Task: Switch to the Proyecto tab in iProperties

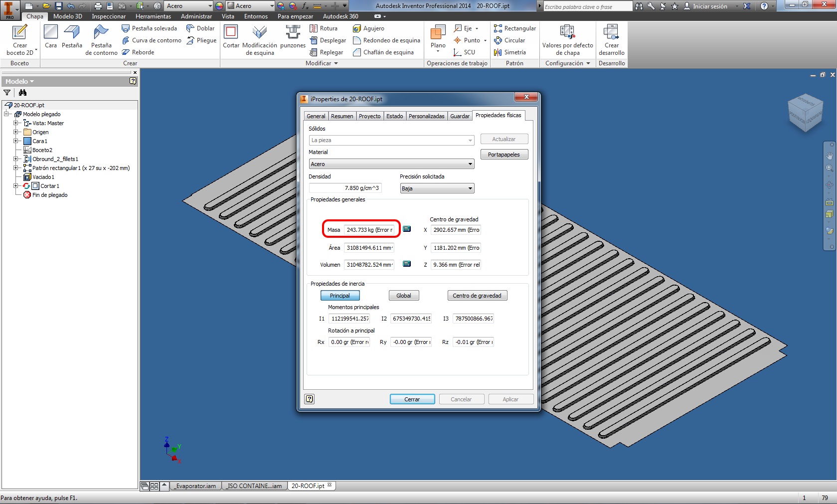Action: click(x=369, y=116)
